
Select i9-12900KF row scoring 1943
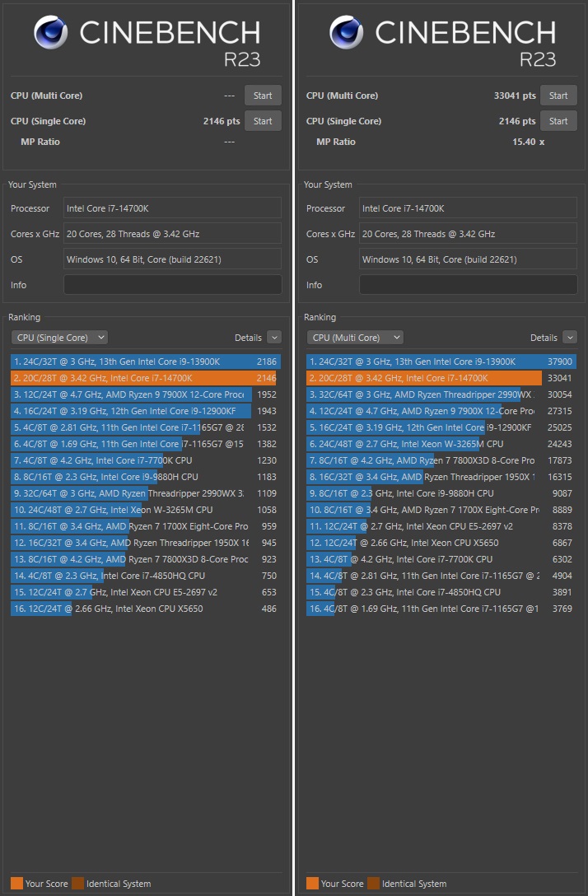(x=145, y=411)
